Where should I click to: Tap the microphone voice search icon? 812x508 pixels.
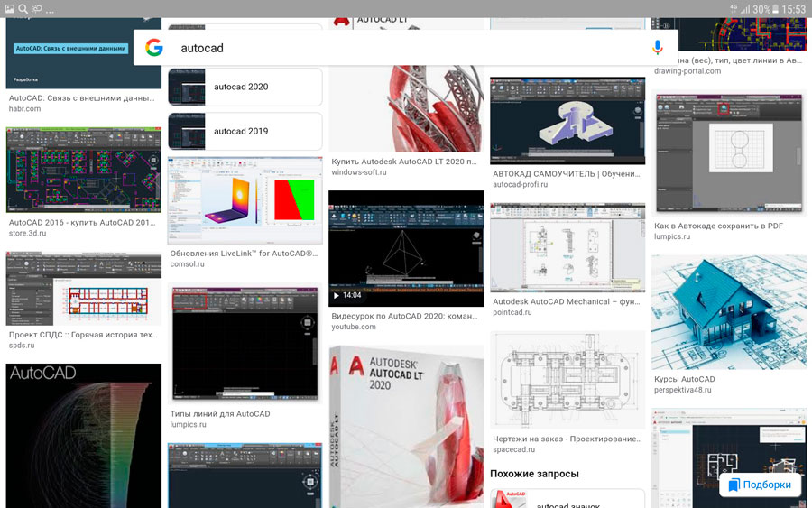coord(657,48)
